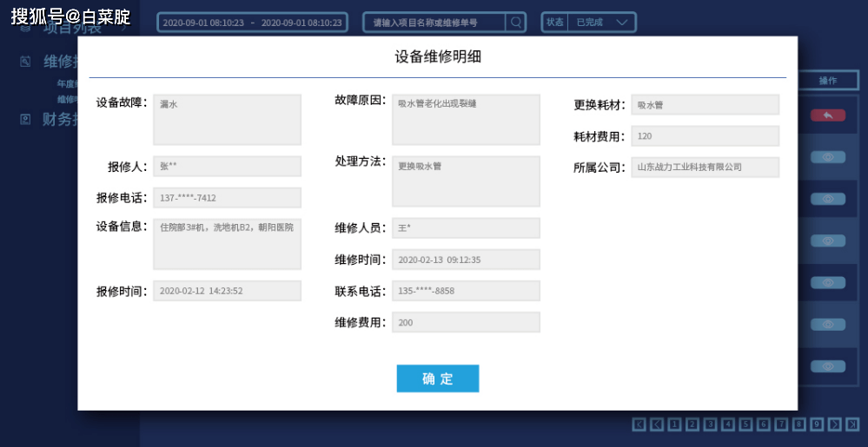
Task: Select the 所属公司 field
Action: point(705,168)
